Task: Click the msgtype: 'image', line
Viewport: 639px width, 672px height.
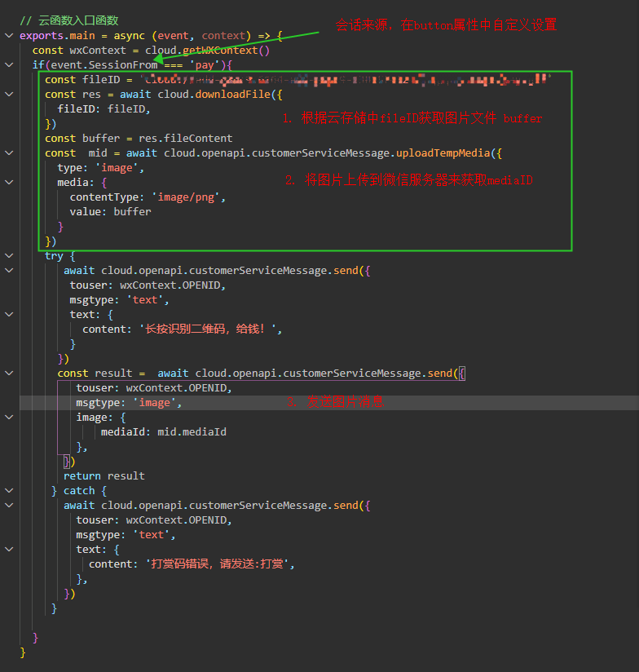Action: (129, 403)
